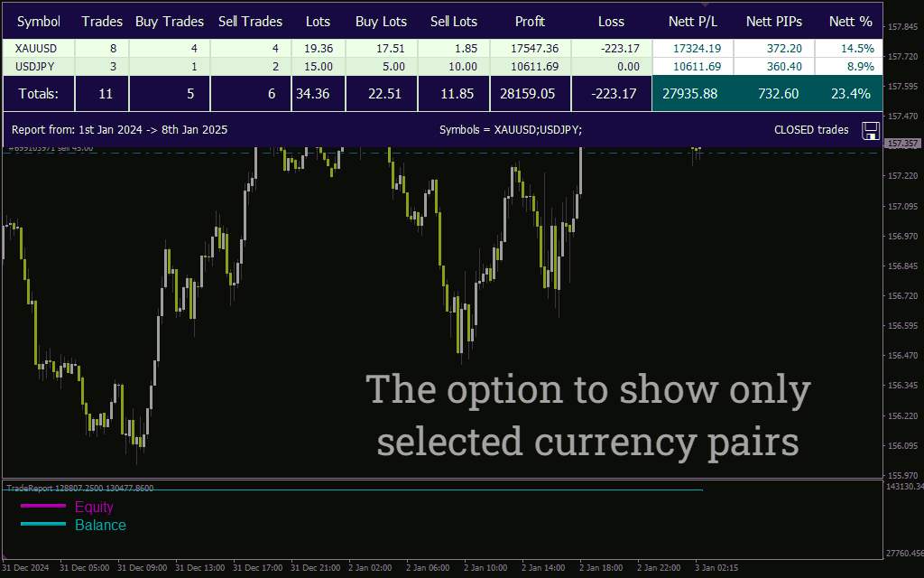The height and width of the screenshot is (578, 924).
Task: Click the TradeReport indicator label
Action: point(80,489)
